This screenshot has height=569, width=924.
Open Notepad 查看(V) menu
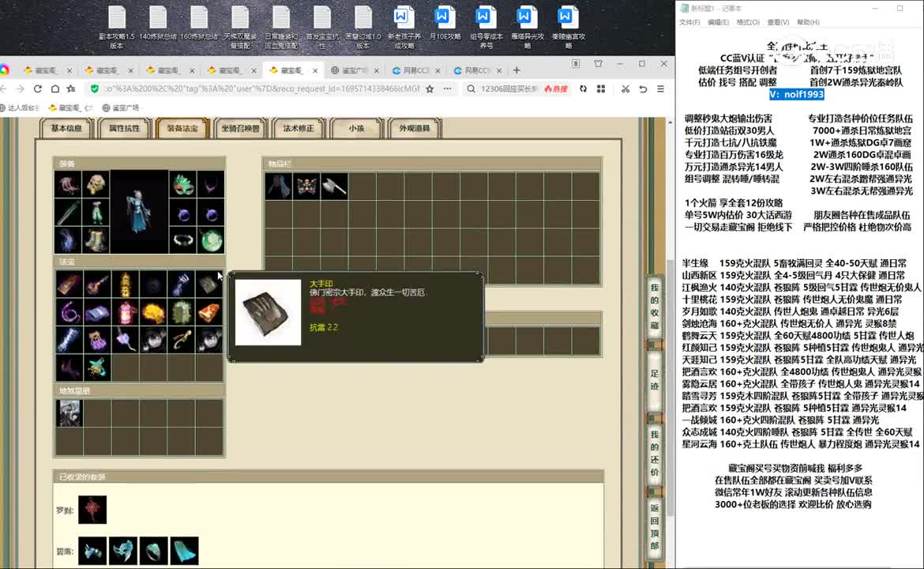(x=778, y=22)
